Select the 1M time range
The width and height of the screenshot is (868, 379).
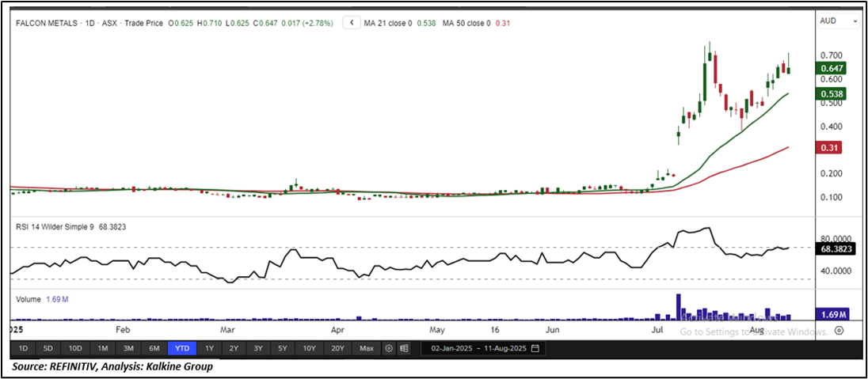(102, 349)
